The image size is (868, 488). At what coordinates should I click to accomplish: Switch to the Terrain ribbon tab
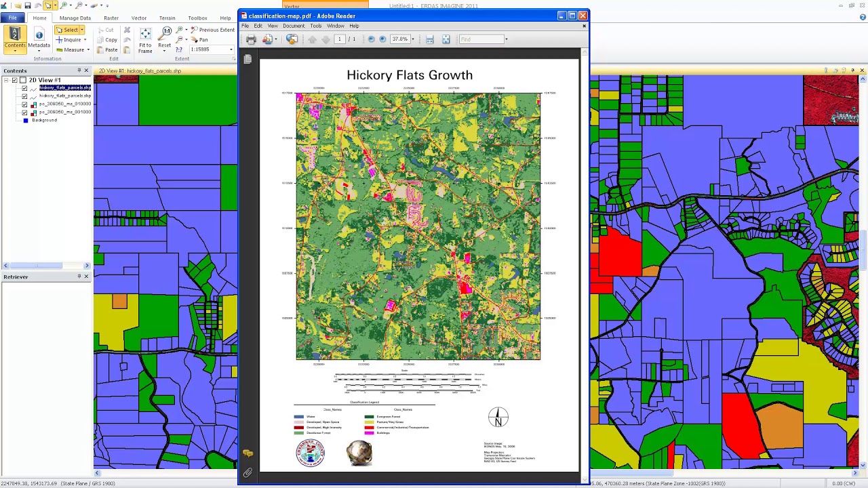point(167,18)
